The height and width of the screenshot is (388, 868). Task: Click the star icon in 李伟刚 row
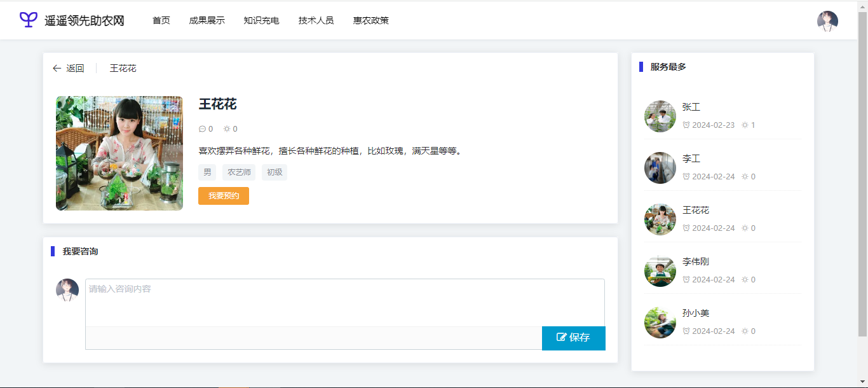(745, 280)
